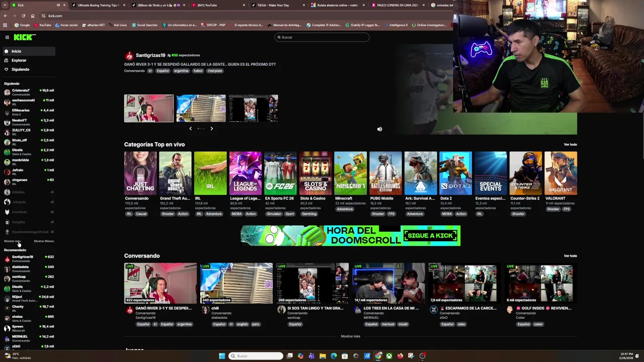View all top live categories
This screenshot has height=362, width=644.
(x=570, y=145)
